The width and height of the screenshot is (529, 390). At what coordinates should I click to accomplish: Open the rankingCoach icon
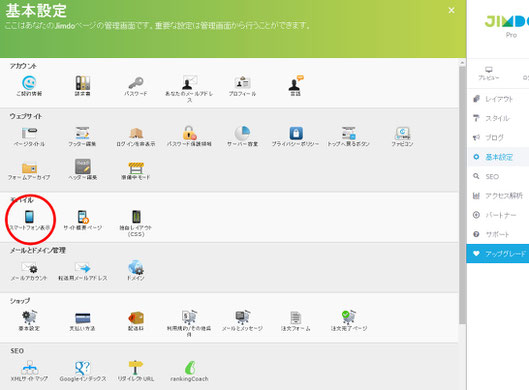click(x=190, y=367)
